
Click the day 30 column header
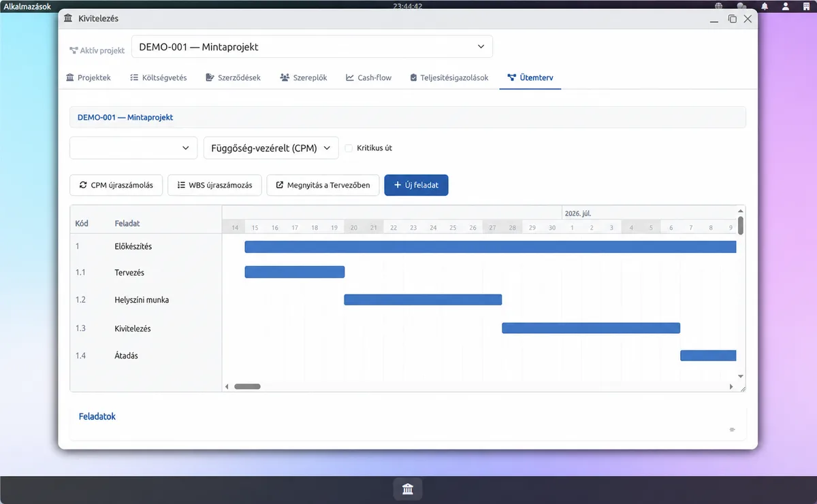[552, 227]
